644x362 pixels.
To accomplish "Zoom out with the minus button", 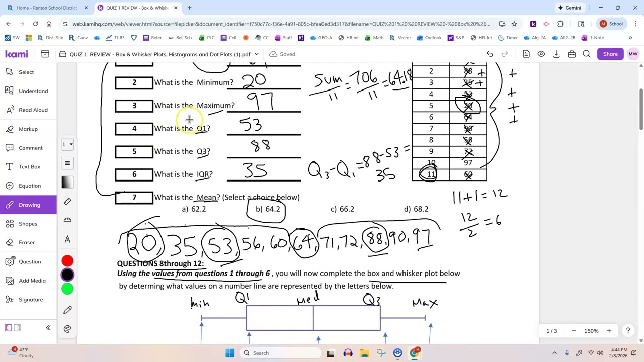I will point(574,331).
